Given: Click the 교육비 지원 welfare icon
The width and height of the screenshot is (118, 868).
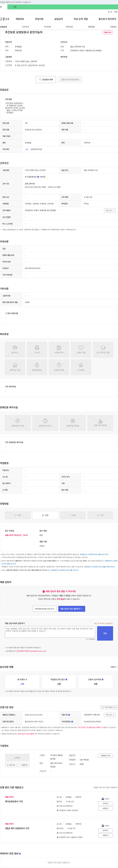Looking at the screenshot, I should click(x=81, y=350).
